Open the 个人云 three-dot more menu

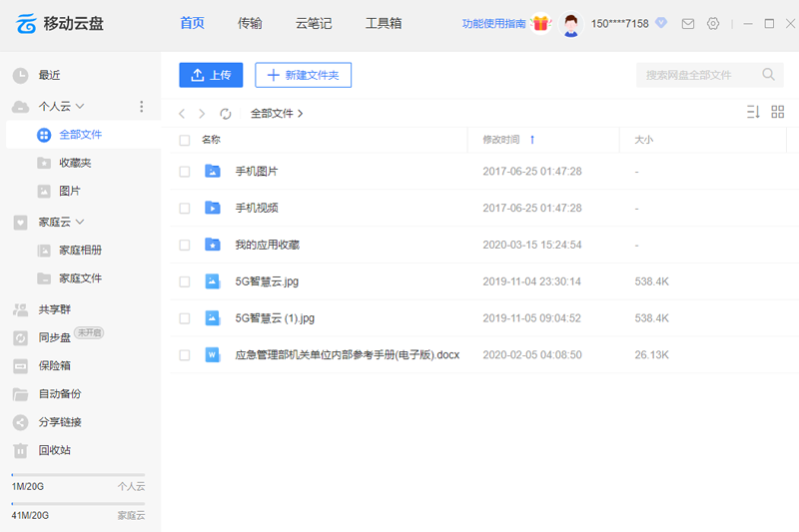[x=141, y=107]
